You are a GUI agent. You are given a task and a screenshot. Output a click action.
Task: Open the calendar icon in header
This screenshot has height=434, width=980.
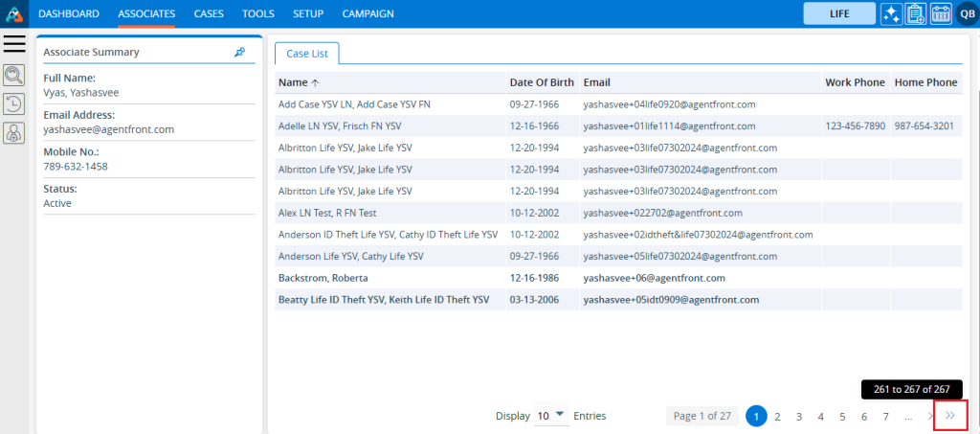coord(940,13)
